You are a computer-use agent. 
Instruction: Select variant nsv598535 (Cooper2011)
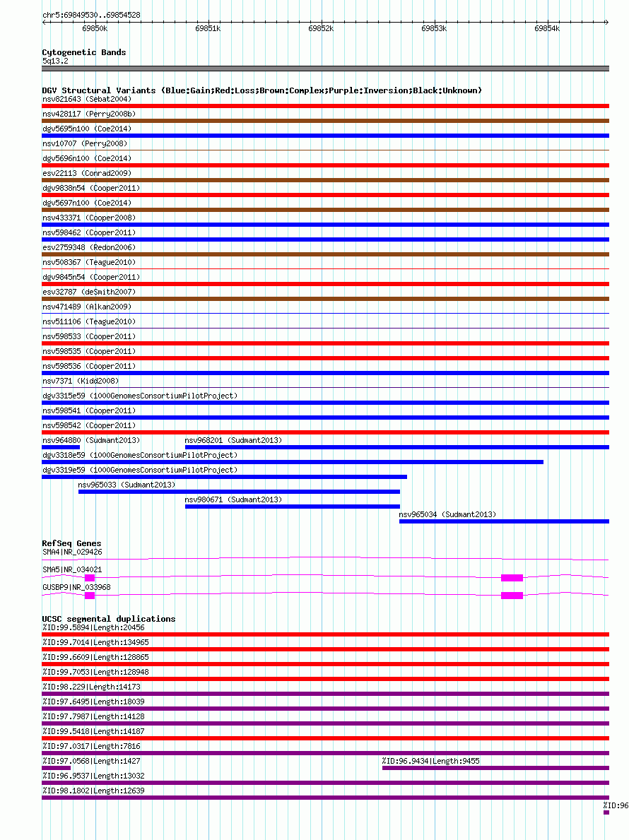89,351
